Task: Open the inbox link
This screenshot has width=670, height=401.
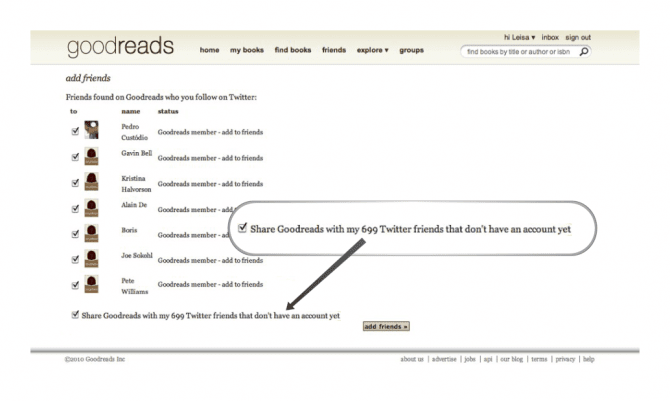Action: click(550, 37)
